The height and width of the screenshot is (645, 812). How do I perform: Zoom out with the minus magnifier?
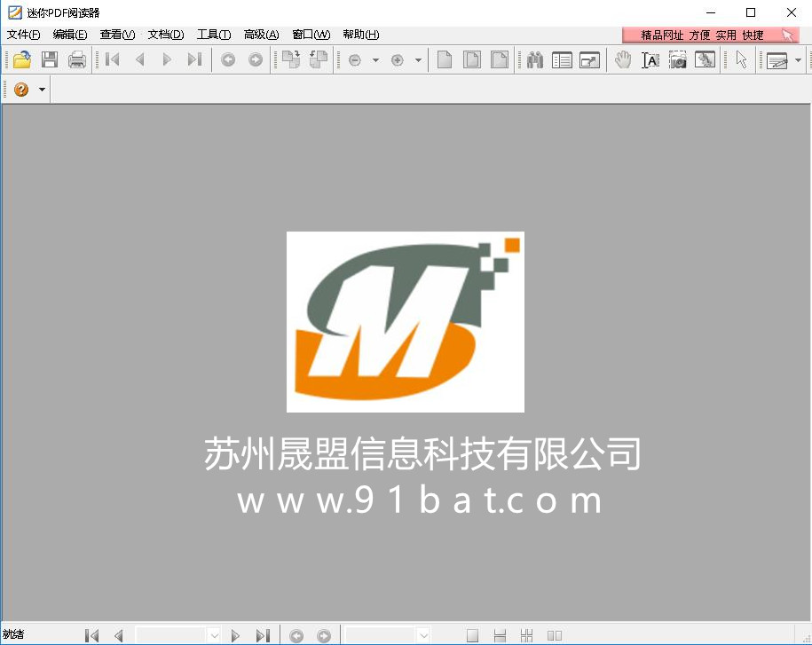coord(355,60)
